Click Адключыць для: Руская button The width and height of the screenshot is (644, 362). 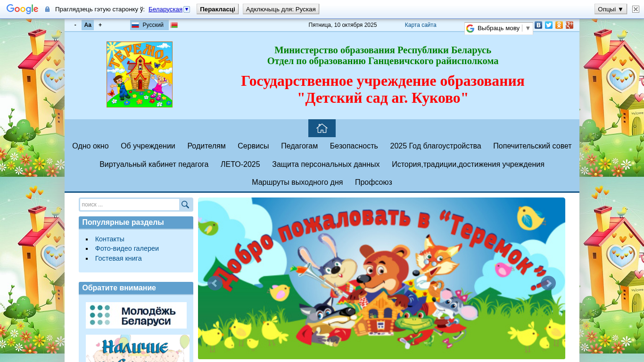coord(281,9)
